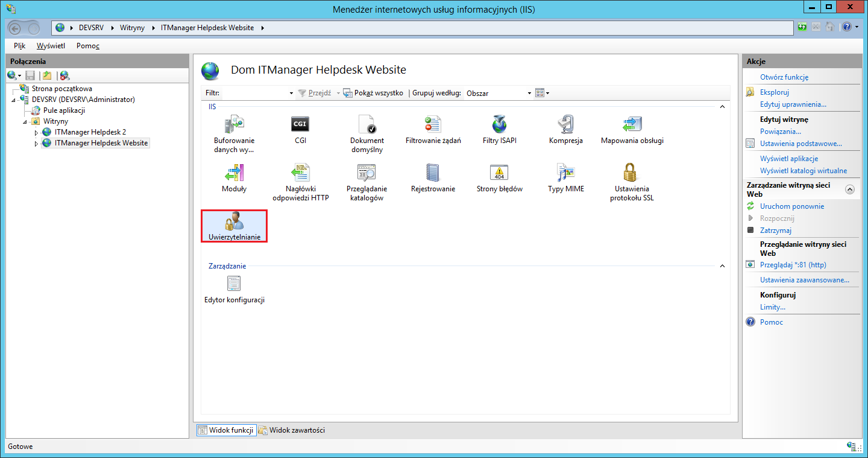Open the Kompresja feature icon
The height and width of the screenshot is (458, 868).
coord(565,130)
